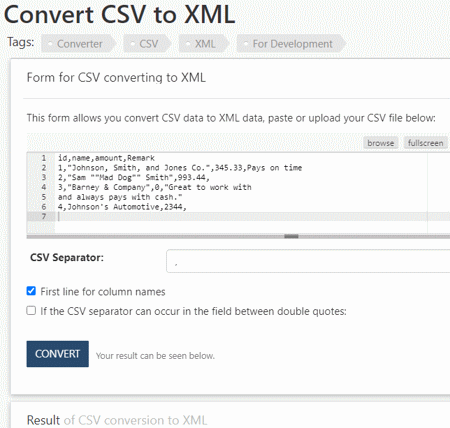Select the XML tag

click(204, 44)
